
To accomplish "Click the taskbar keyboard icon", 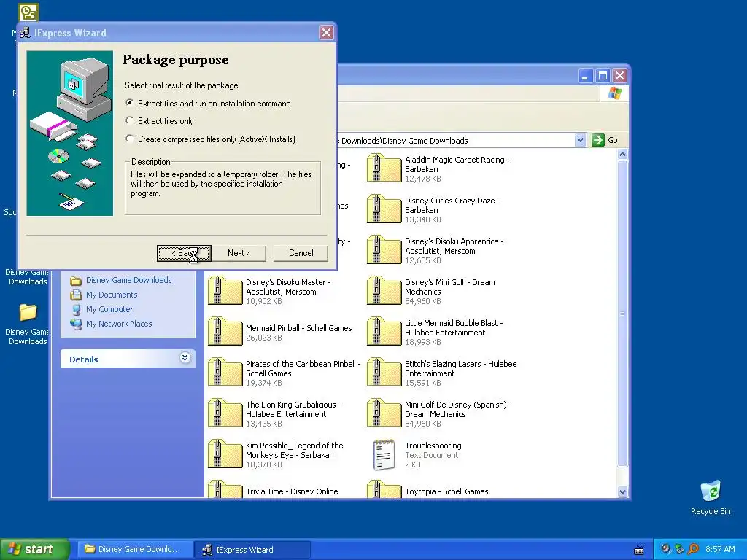I will [x=639, y=550].
